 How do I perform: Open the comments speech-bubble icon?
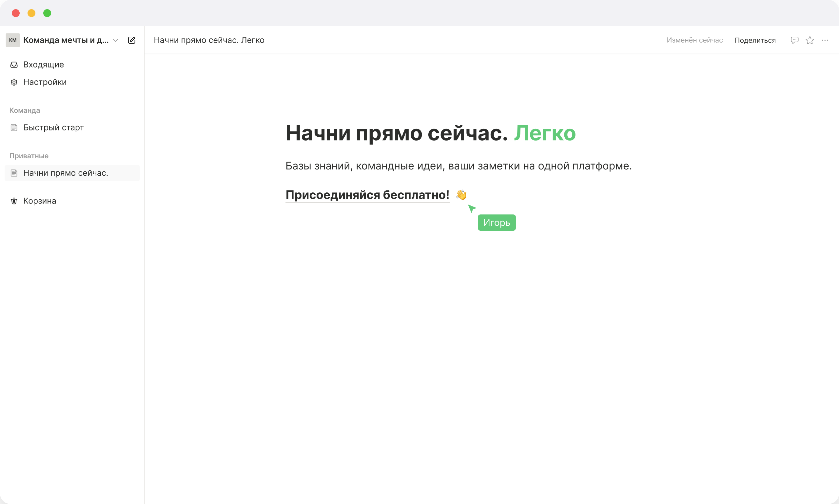pos(794,40)
